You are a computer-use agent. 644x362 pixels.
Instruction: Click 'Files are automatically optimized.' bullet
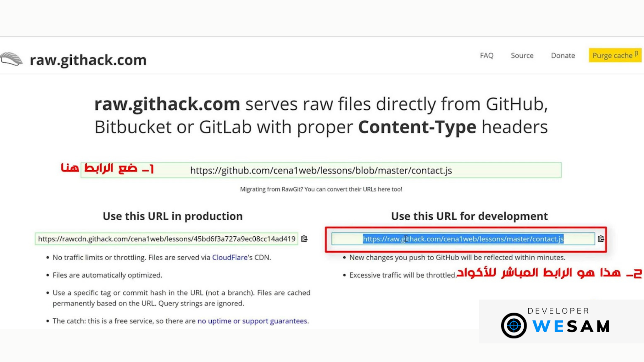click(107, 275)
